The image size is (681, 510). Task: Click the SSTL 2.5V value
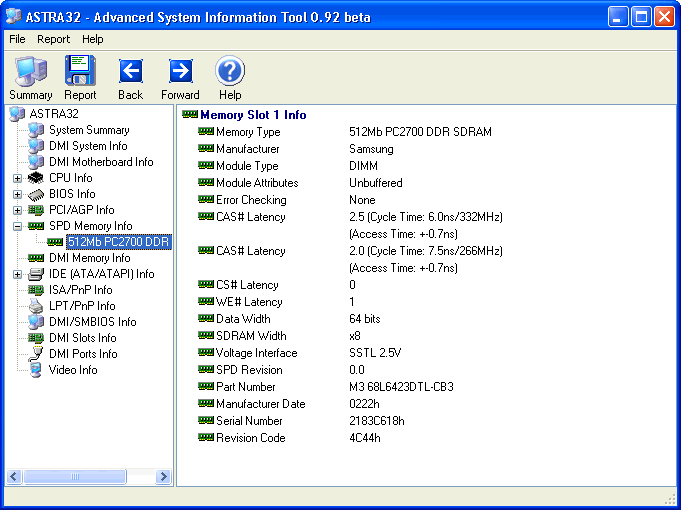tap(375, 353)
